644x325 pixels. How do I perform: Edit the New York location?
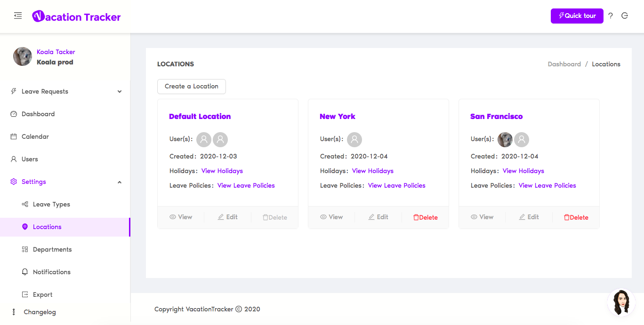click(x=378, y=217)
